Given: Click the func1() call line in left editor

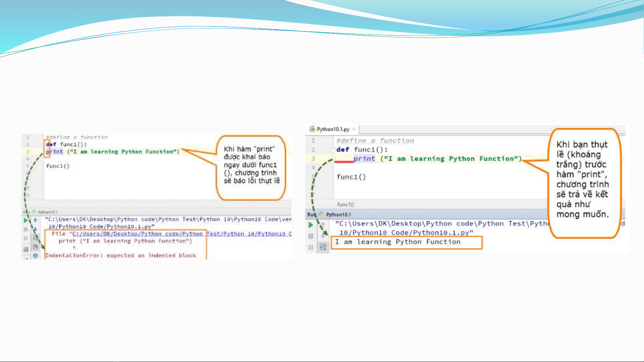Looking at the screenshot, I should [x=58, y=166].
